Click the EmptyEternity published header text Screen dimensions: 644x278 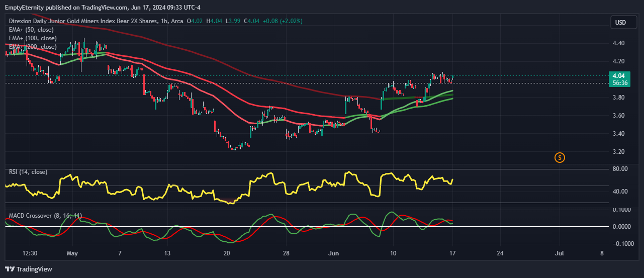tap(103, 7)
